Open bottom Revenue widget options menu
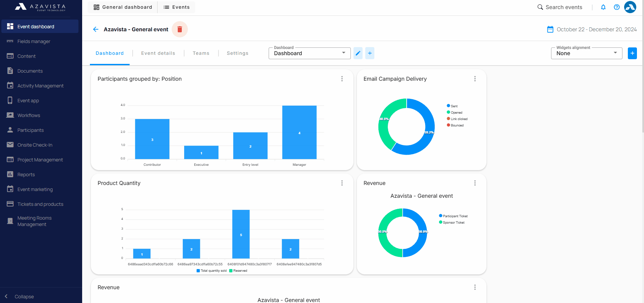The image size is (644, 303). pyautogui.click(x=475, y=287)
